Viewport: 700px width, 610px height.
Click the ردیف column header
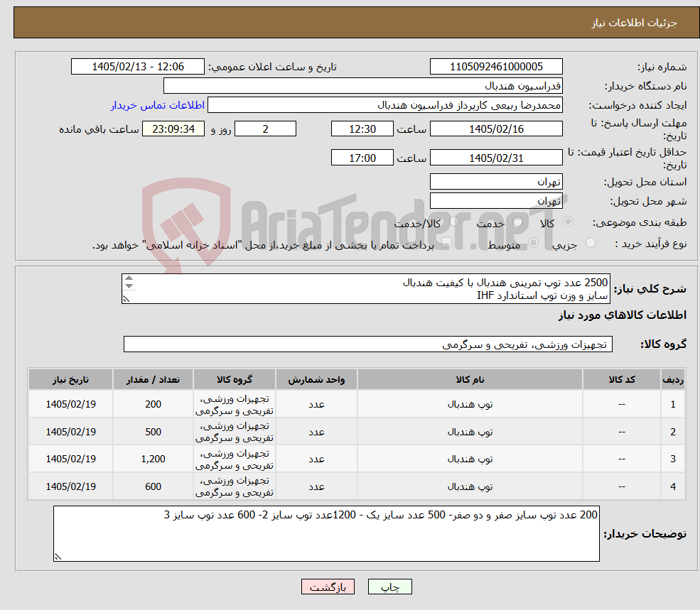(x=673, y=379)
